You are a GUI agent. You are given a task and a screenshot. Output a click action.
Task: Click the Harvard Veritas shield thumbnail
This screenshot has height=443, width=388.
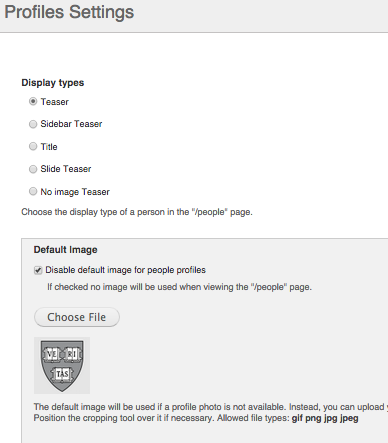62,365
